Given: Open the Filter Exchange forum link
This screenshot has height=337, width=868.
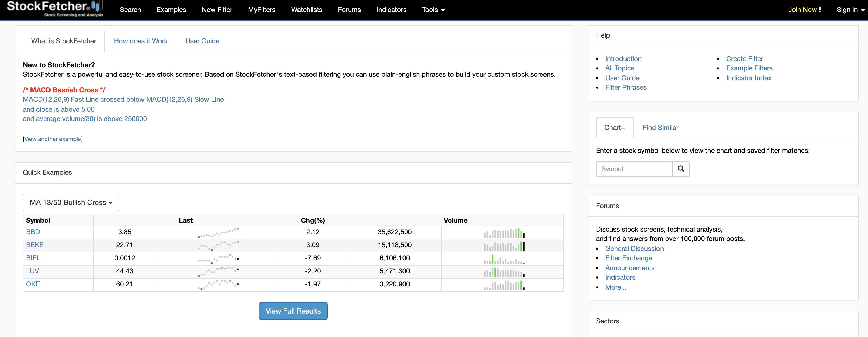Looking at the screenshot, I should coord(628,258).
